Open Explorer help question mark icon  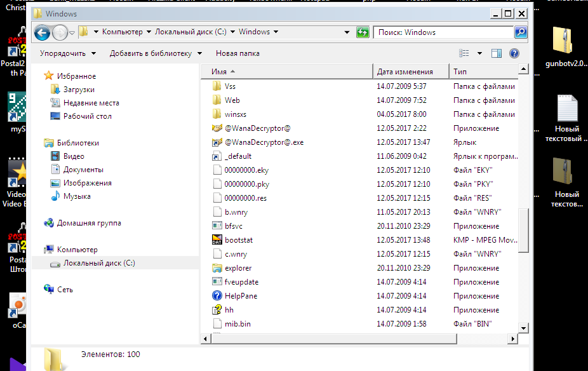[x=514, y=53]
